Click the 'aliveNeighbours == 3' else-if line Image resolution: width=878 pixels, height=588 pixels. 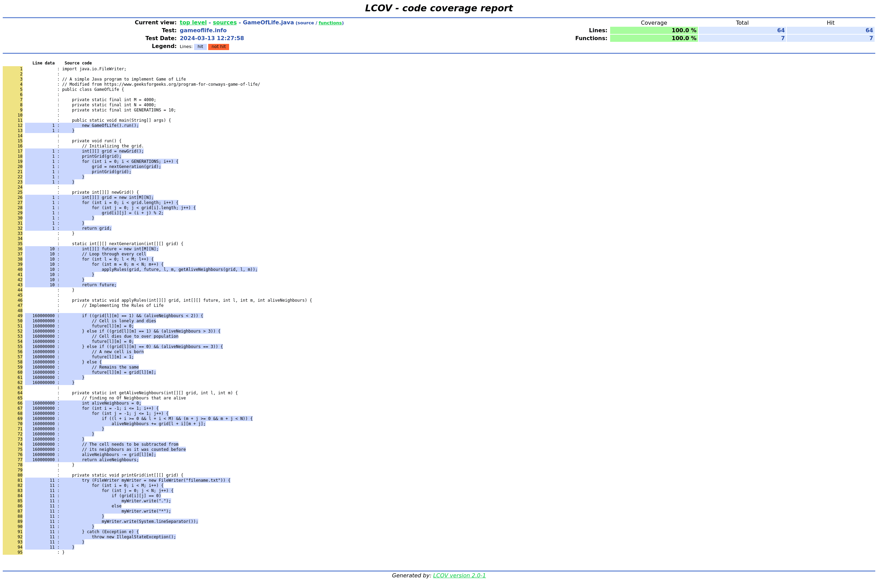[x=152, y=347]
